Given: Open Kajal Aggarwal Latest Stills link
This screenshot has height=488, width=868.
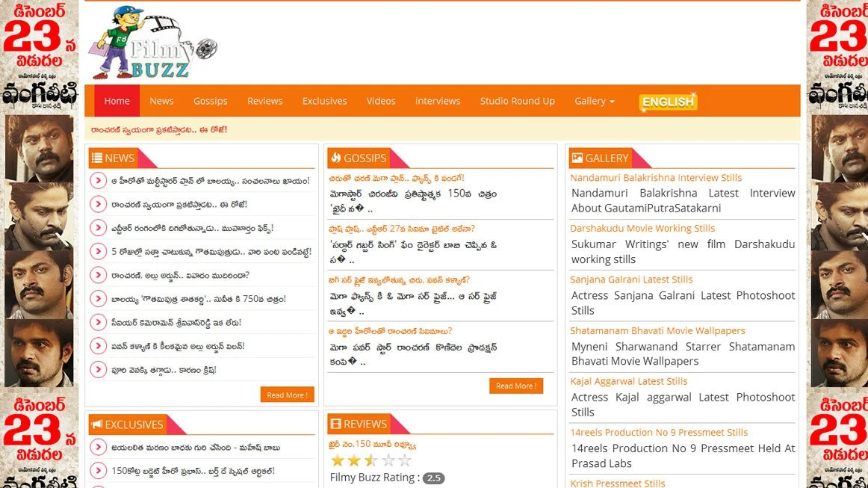Looking at the screenshot, I should [628, 381].
